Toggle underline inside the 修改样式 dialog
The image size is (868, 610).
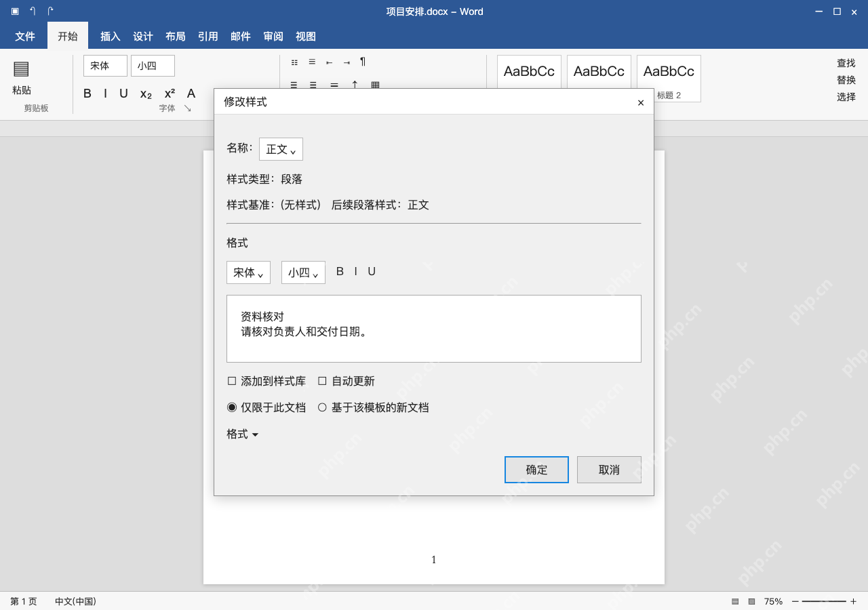(x=372, y=272)
